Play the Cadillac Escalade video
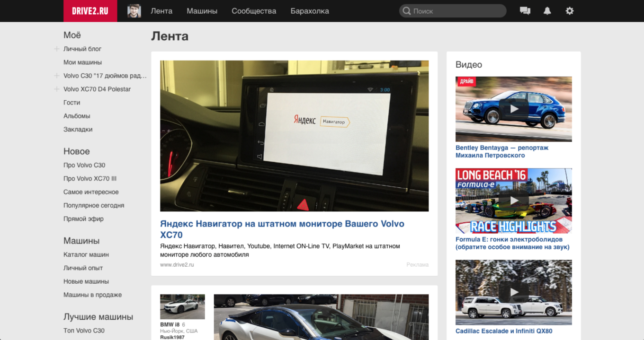Screen dimensions: 644x340 point(514,292)
